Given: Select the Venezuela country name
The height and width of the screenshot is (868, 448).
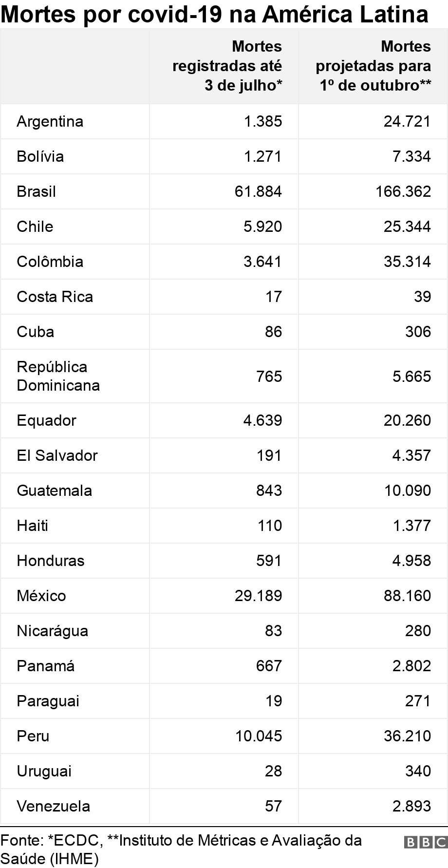Looking at the screenshot, I should coord(53,806).
